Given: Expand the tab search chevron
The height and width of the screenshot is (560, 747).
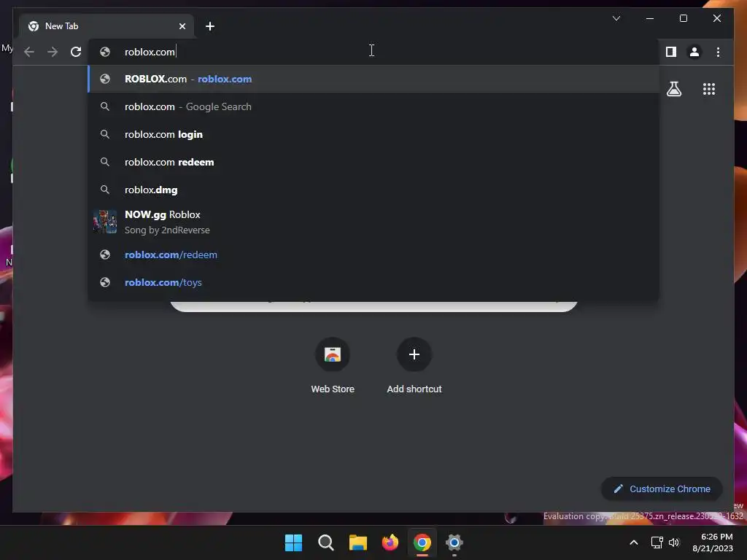Looking at the screenshot, I should [x=616, y=18].
